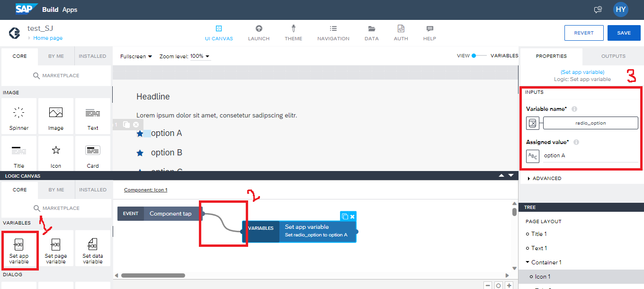
Task: Show info for Assigned value
Action: pos(576,142)
